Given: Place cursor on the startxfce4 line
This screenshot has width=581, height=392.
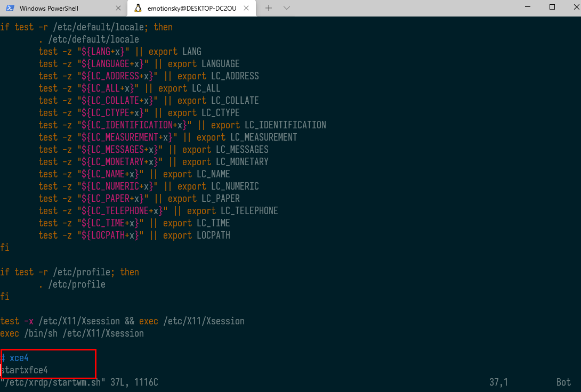Looking at the screenshot, I should click(23, 370).
